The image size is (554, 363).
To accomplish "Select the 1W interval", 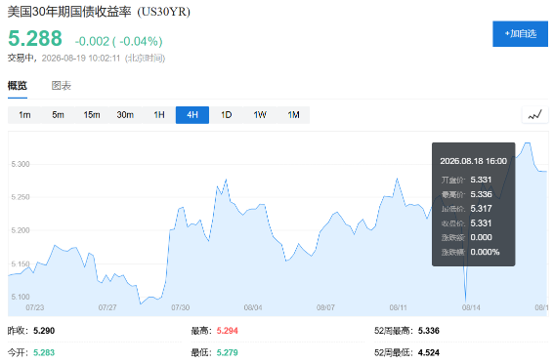I will pyautogui.click(x=260, y=115).
